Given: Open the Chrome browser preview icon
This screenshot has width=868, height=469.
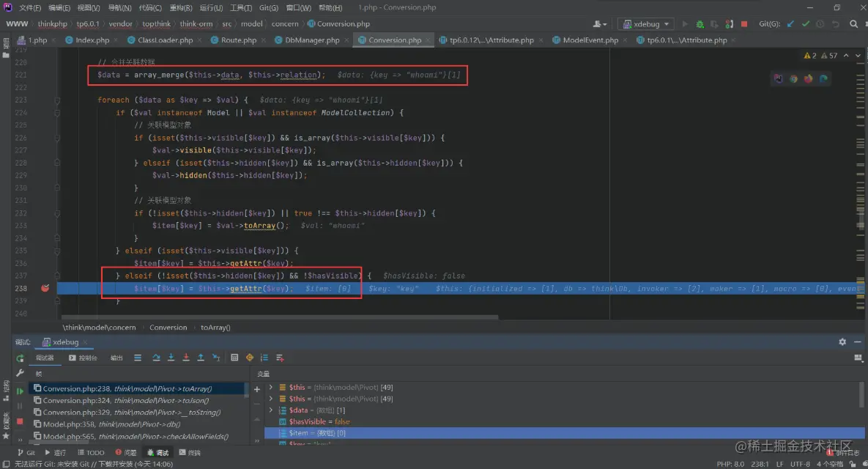Looking at the screenshot, I should point(793,78).
